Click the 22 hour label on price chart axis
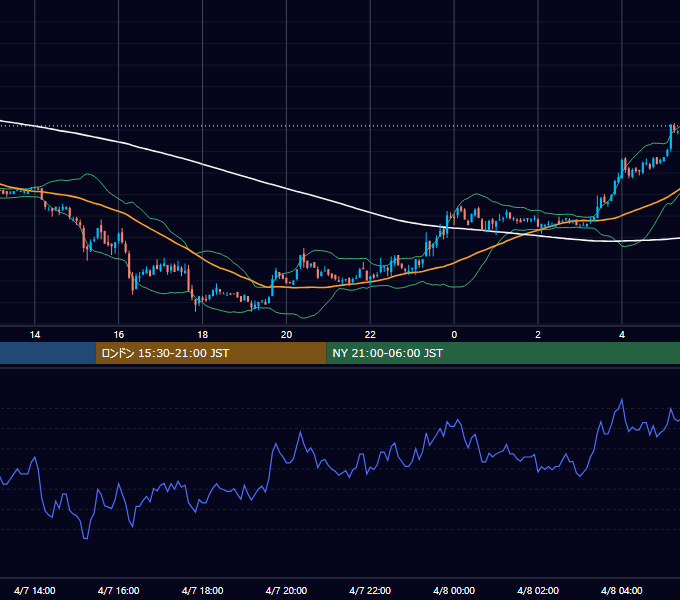Viewport: 680px width, 600px height. click(x=370, y=335)
